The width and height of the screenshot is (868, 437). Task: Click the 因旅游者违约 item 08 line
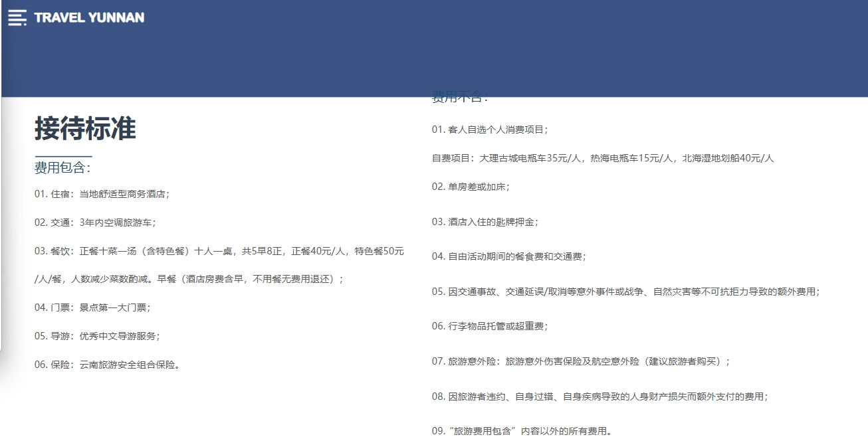pos(600,396)
